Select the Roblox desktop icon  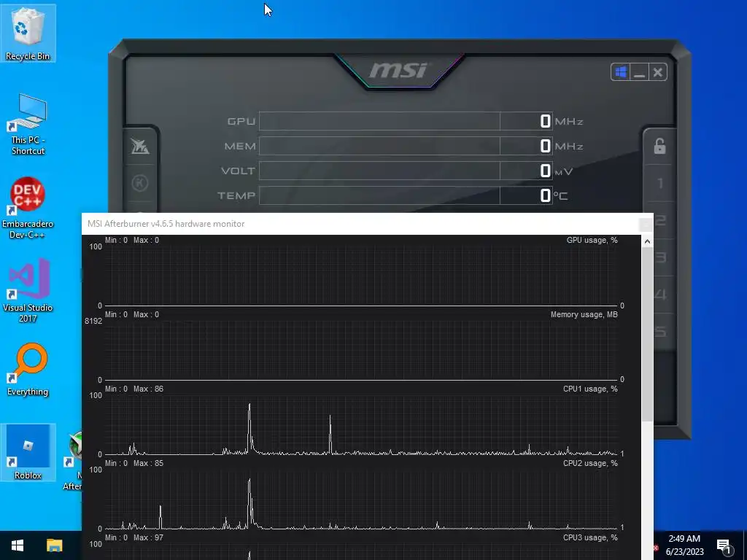pyautogui.click(x=28, y=452)
